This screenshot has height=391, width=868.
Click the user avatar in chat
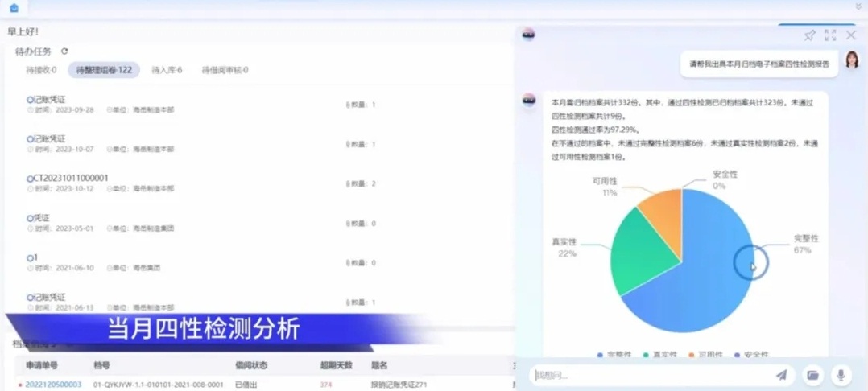tap(851, 60)
